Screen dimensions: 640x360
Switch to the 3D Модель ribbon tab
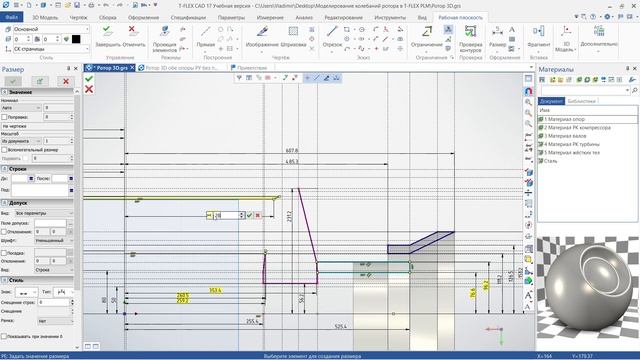pyautogui.click(x=45, y=18)
